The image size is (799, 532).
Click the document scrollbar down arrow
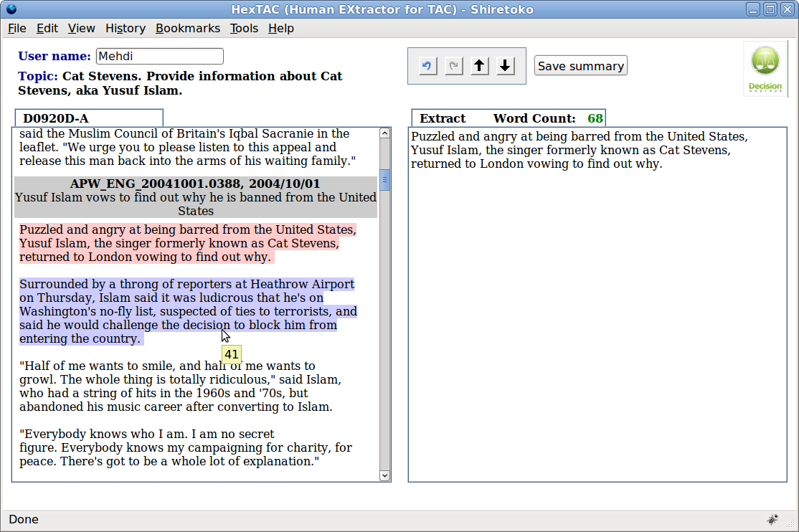point(384,475)
